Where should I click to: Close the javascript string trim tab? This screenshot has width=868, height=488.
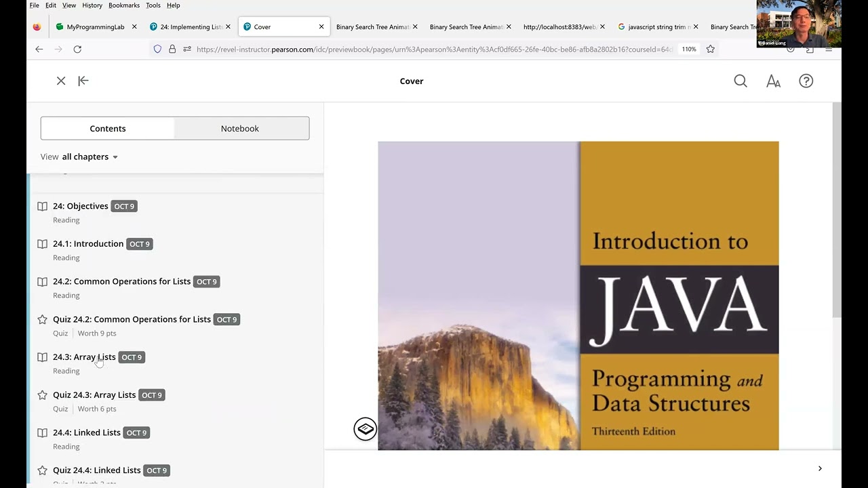coord(696,27)
